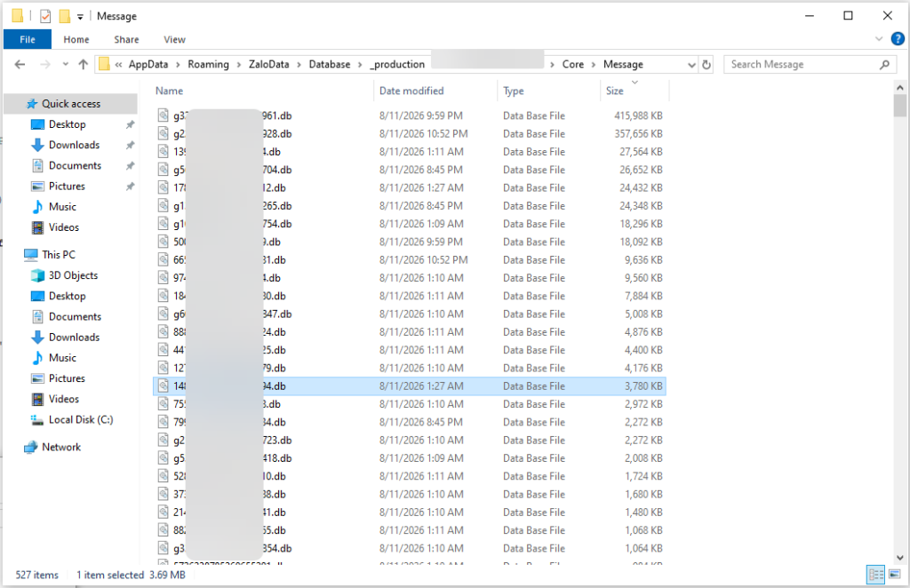The height and width of the screenshot is (588, 910).
Task: Open the File ribbon tab
Action: (28, 39)
